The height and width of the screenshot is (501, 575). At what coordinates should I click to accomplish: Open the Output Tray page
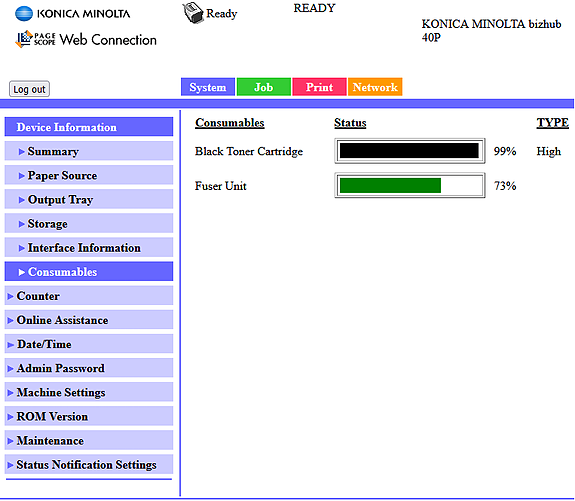pos(89,200)
